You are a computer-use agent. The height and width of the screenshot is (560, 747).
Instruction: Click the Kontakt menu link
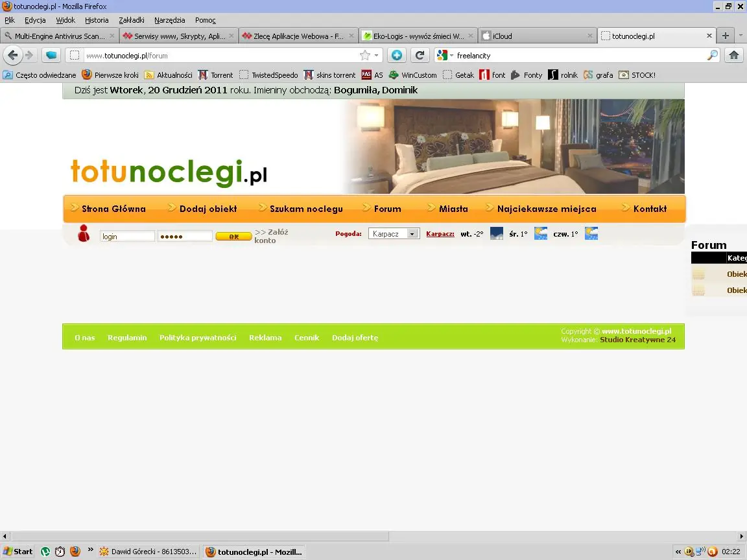click(x=650, y=209)
